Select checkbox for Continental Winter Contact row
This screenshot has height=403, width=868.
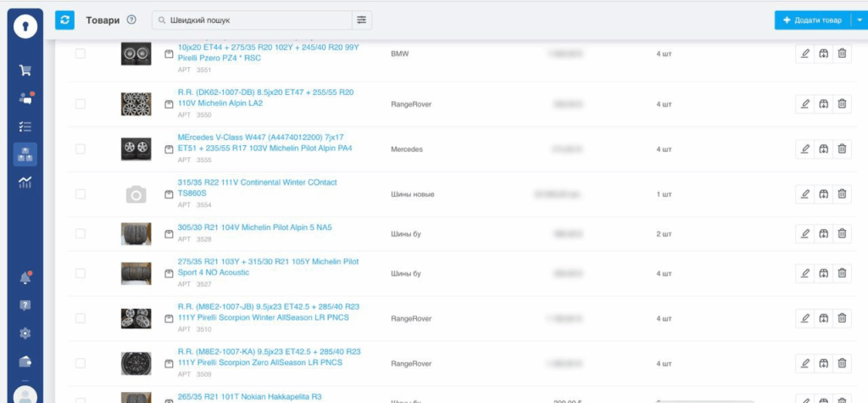pyautogui.click(x=81, y=193)
